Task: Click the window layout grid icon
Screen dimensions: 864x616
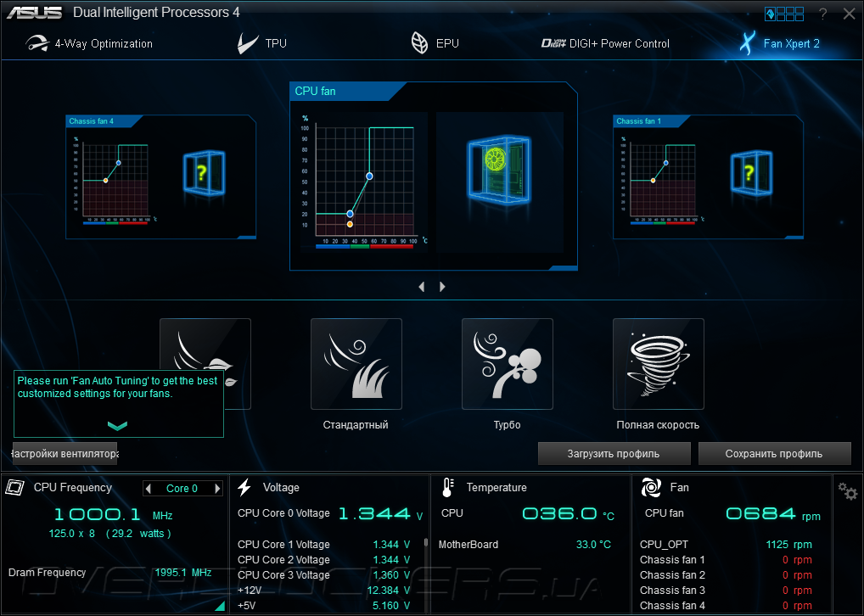Action: [784, 14]
